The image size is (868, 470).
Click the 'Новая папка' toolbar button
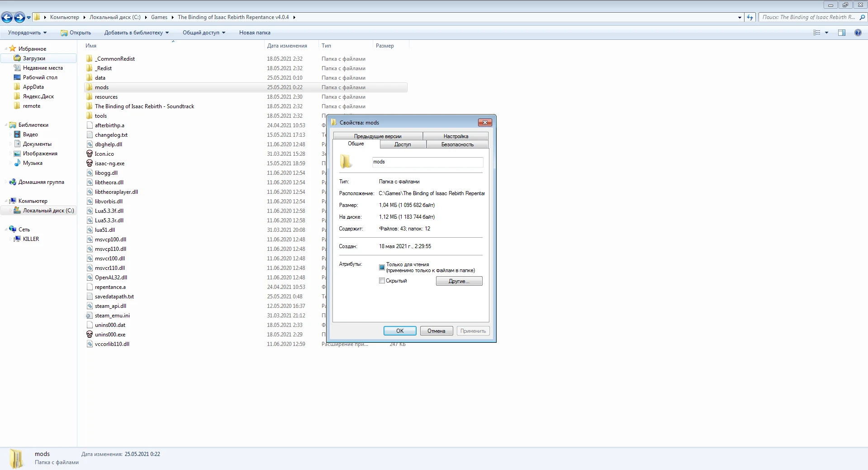coord(255,33)
